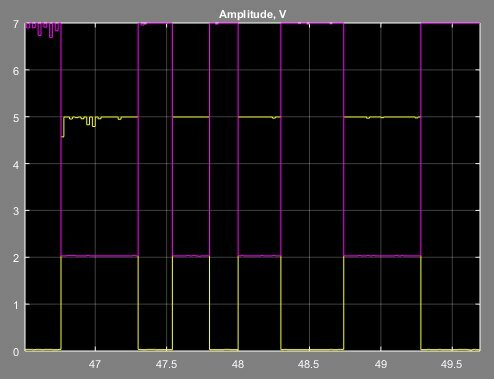Click the magenta dips at the plot's top-left

coord(43,29)
